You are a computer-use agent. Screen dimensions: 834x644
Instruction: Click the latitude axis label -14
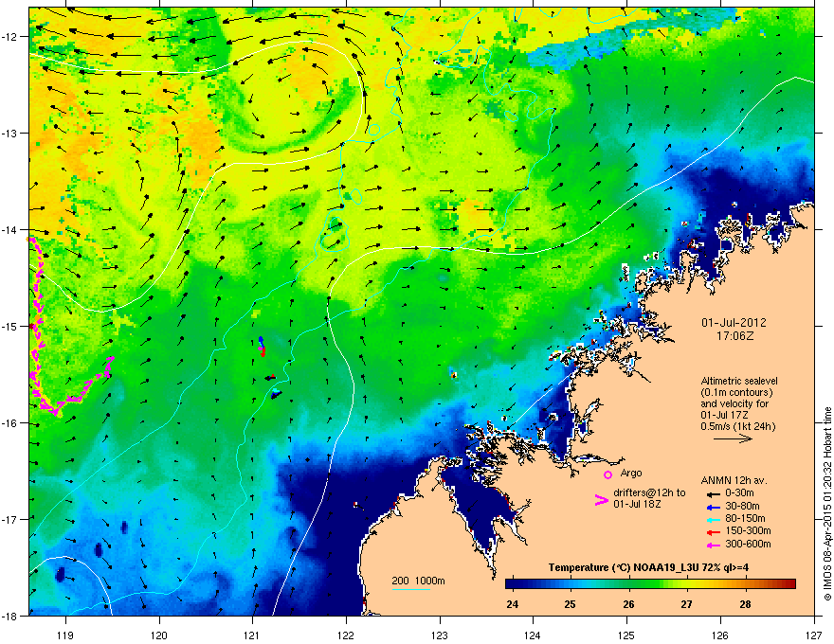pos(10,229)
